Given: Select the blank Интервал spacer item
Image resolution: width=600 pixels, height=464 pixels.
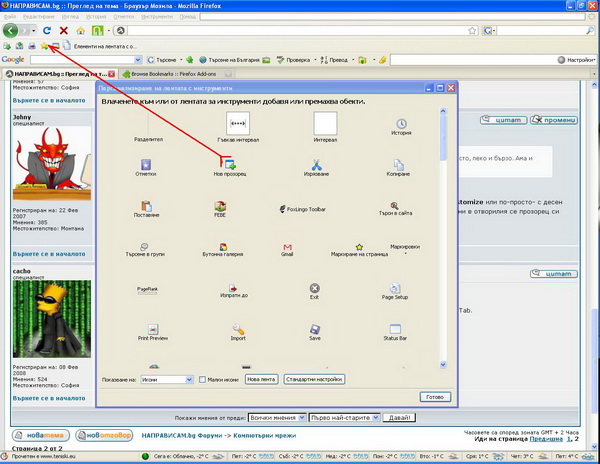Looking at the screenshot, I should click(x=325, y=127).
